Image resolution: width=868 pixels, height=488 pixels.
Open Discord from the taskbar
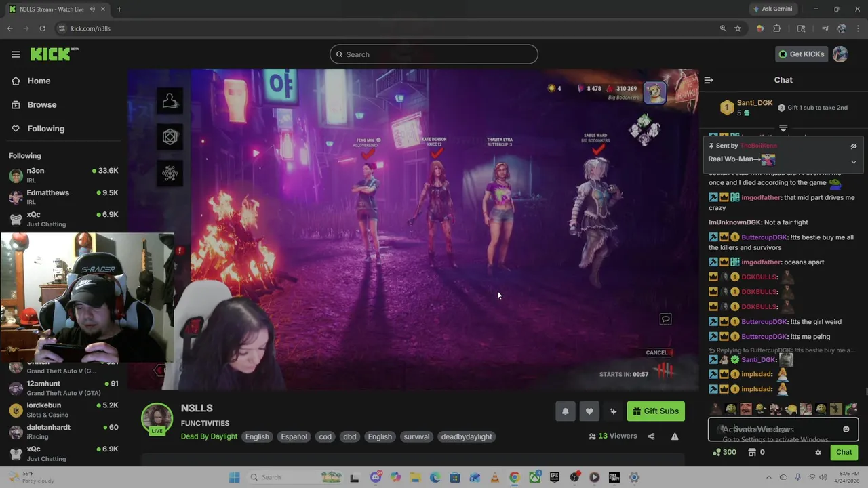click(376, 477)
